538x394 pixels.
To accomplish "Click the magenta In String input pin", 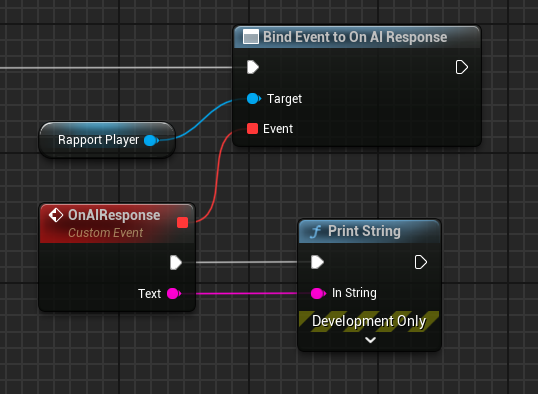I will pyautogui.click(x=318, y=293).
